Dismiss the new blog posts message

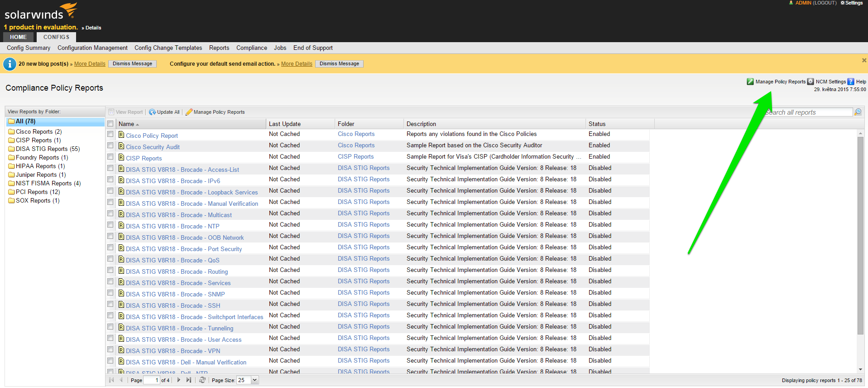[x=132, y=64]
